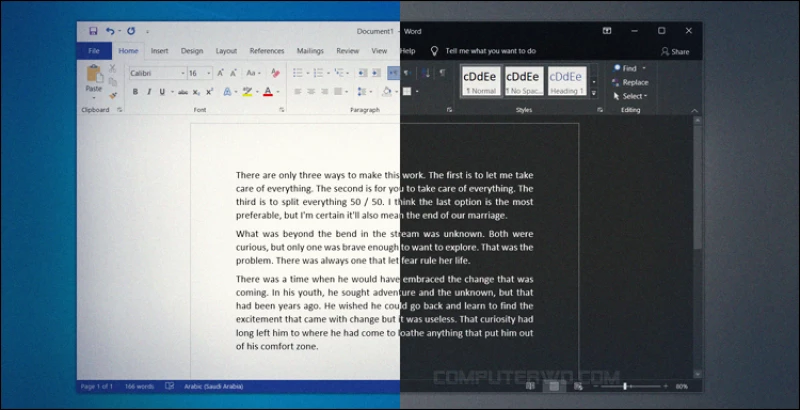Switch to the View tab
This screenshot has height=410, width=800.
[x=379, y=51]
